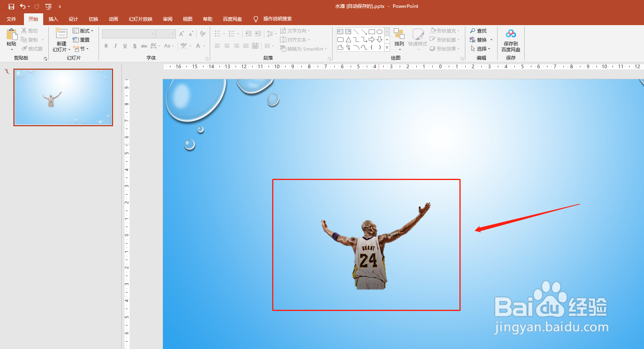Image resolution: width=644 pixels, height=349 pixels.
Task: Click the 保存到百度网盘 cloud icon
Action: tap(511, 34)
